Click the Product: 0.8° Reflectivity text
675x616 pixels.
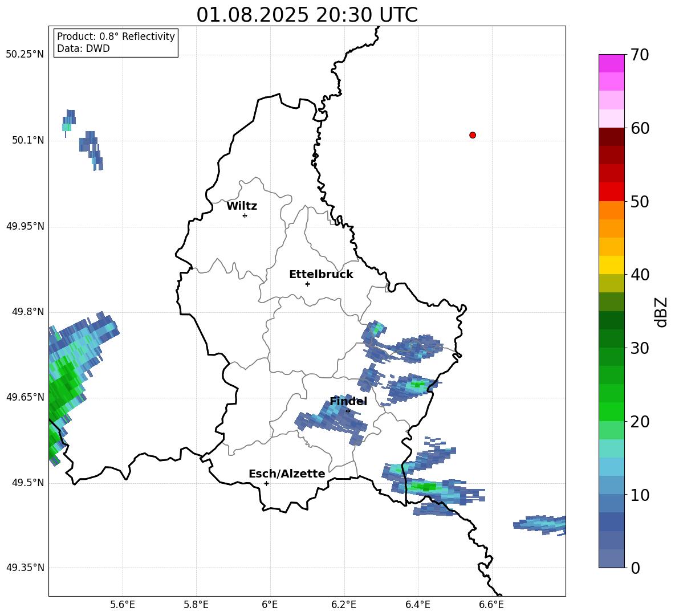(116, 36)
